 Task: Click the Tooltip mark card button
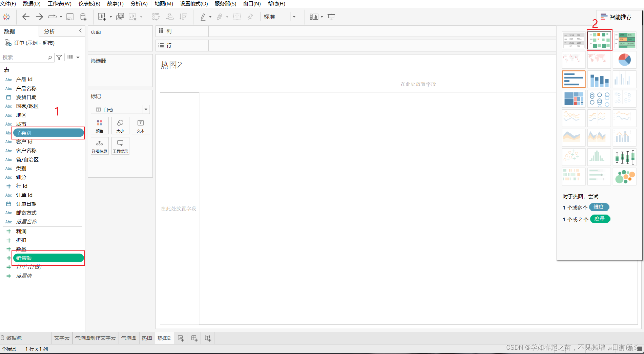tap(120, 146)
